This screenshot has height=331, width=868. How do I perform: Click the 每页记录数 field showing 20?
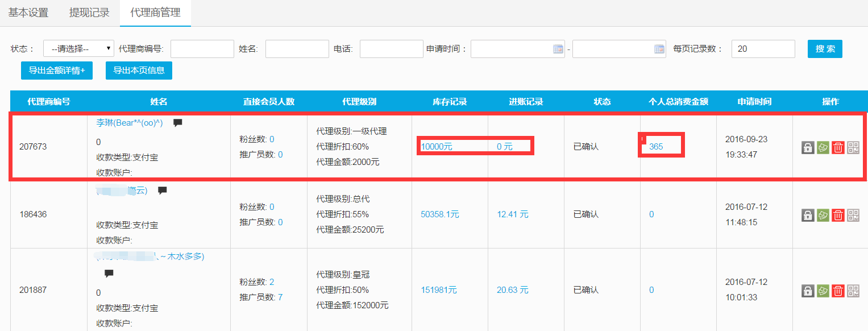click(x=763, y=49)
